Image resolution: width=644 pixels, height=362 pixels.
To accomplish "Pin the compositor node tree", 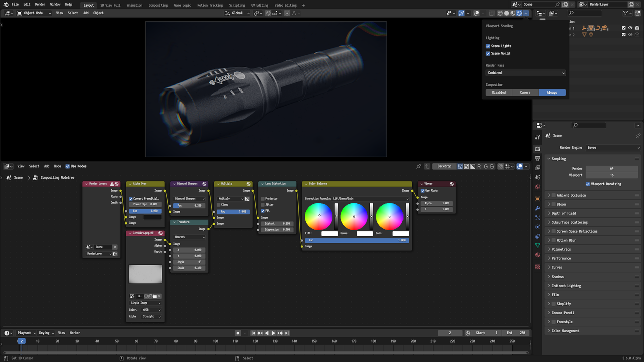I will [419, 166].
